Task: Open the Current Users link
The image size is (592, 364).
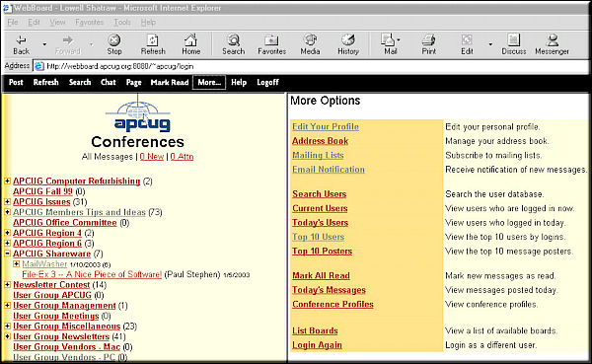Action: (320, 208)
